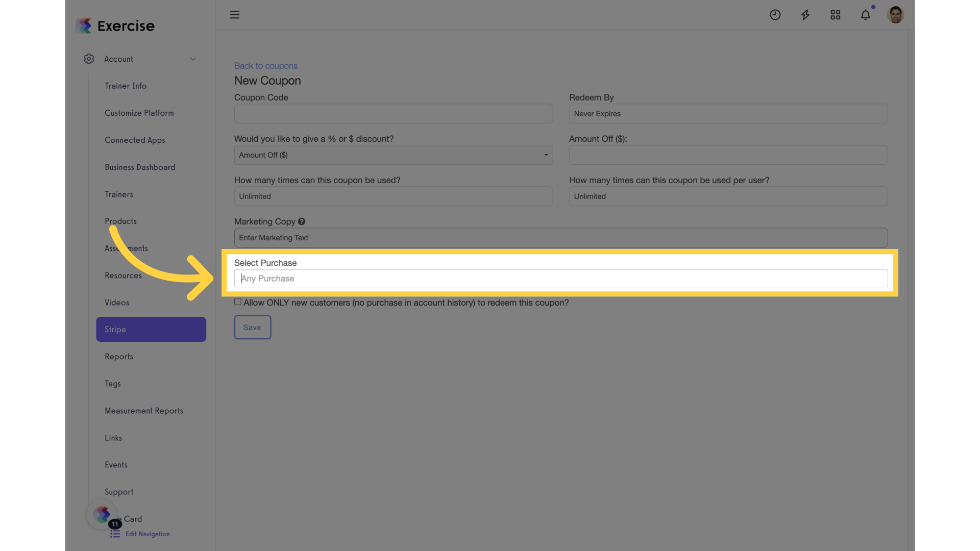This screenshot has height=551, width=980.
Task: Show the Marketing Copy help tooltip
Action: coord(302,221)
